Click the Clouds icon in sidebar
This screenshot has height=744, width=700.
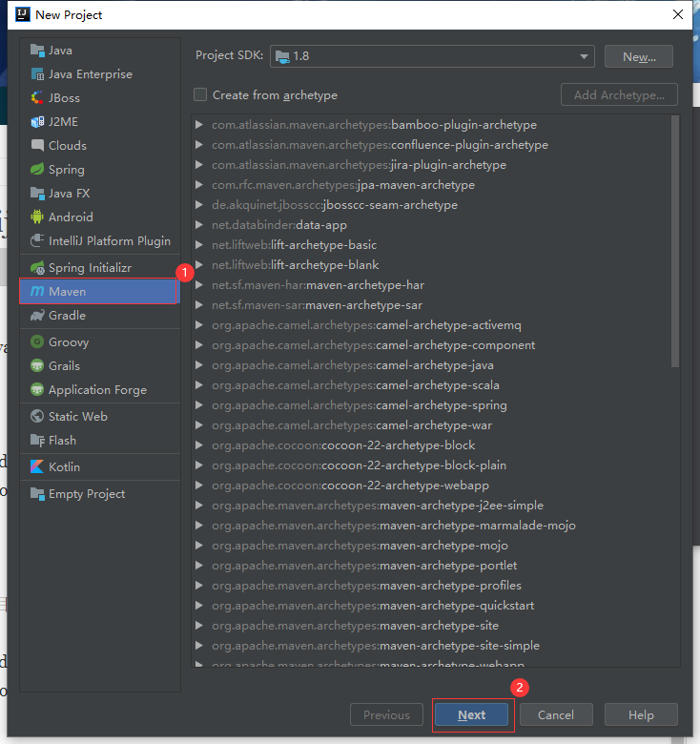click(37, 146)
